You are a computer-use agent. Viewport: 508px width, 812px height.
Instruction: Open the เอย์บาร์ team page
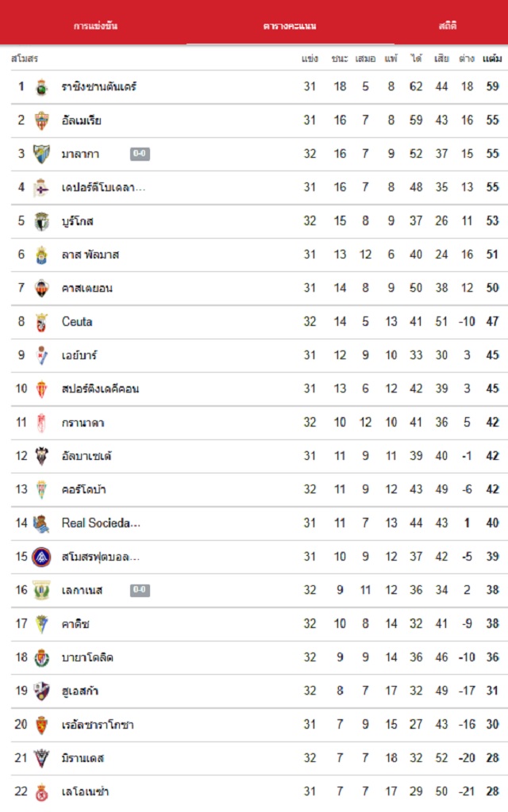pos(79,355)
